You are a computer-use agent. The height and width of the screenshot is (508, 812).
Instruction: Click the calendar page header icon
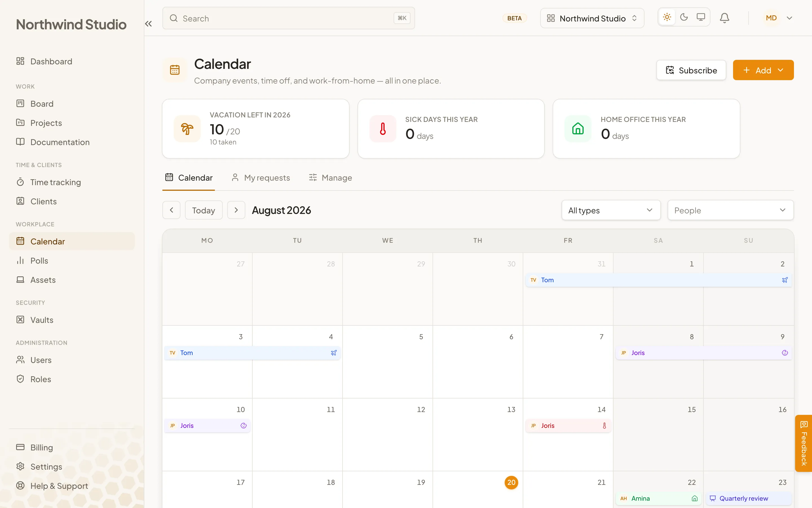coord(175,70)
